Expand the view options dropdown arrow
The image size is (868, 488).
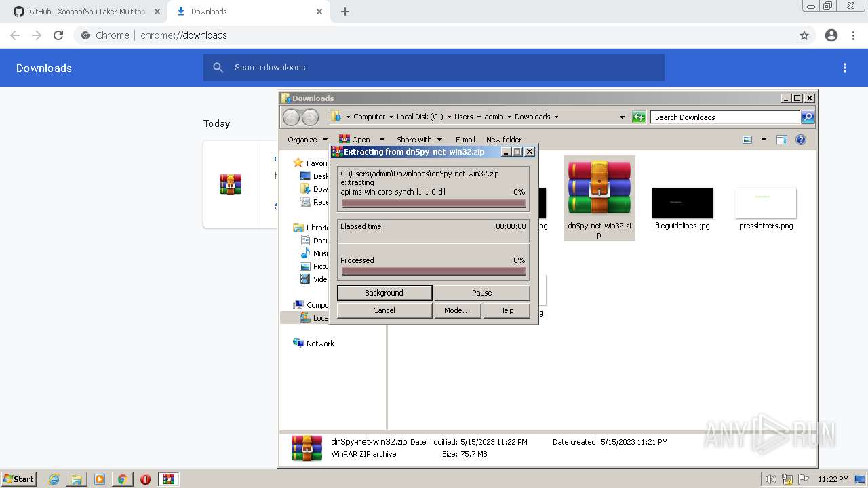(x=764, y=140)
